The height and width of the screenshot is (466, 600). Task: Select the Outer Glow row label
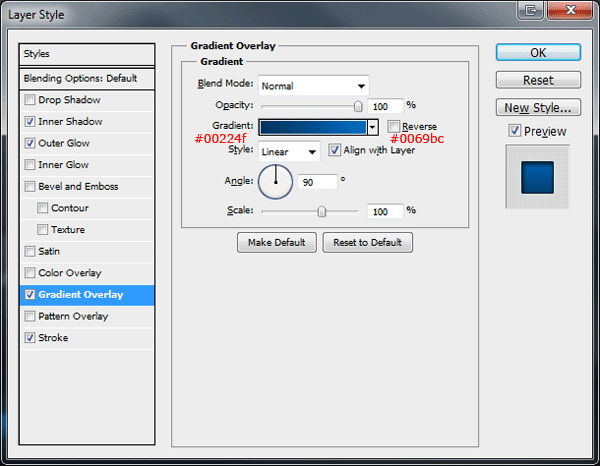coord(64,143)
